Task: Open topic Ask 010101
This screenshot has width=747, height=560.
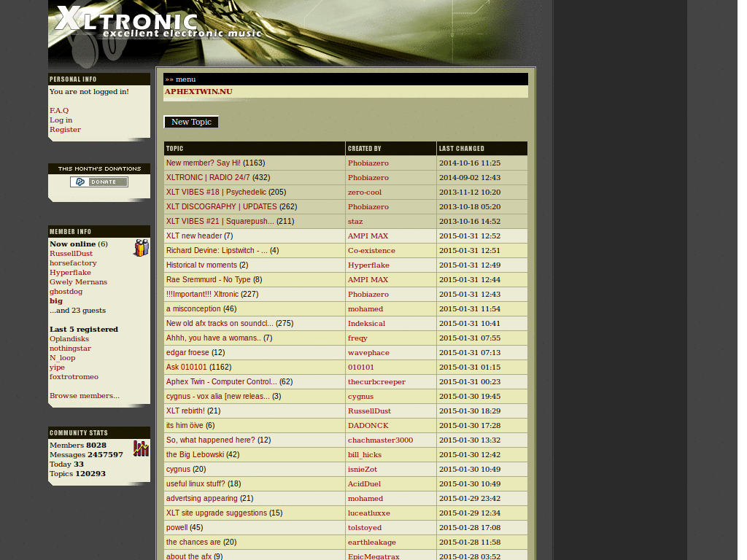Action: [186, 367]
